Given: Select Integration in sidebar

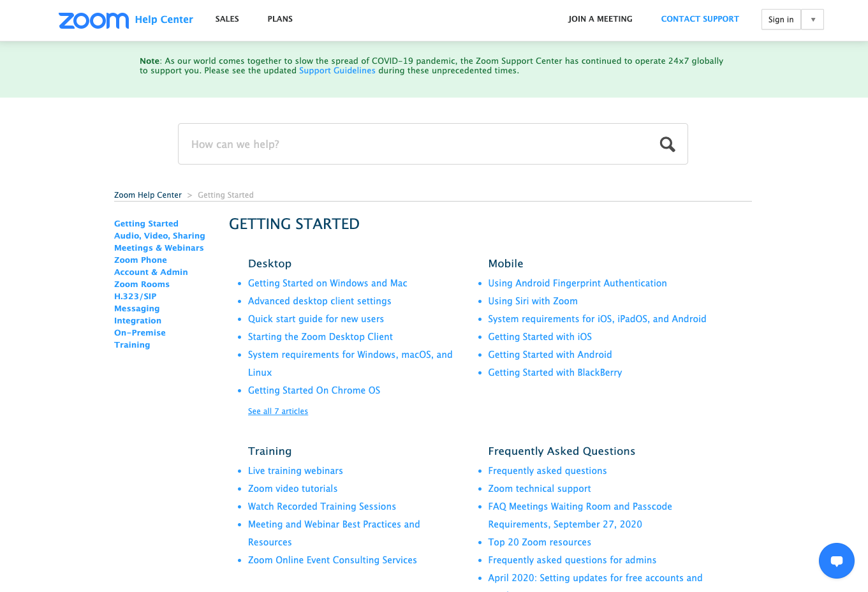Looking at the screenshot, I should pos(138,321).
